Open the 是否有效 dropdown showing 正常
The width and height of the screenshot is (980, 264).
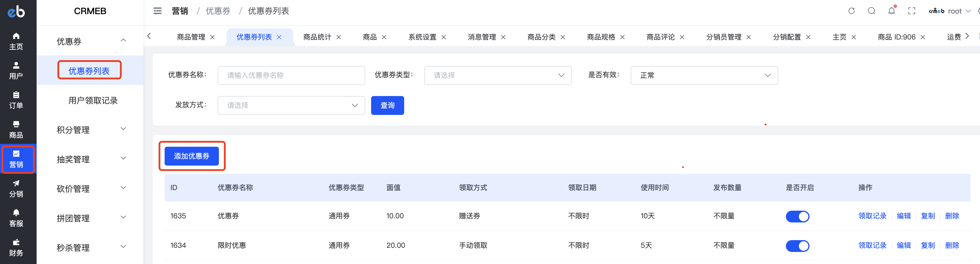click(704, 75)
